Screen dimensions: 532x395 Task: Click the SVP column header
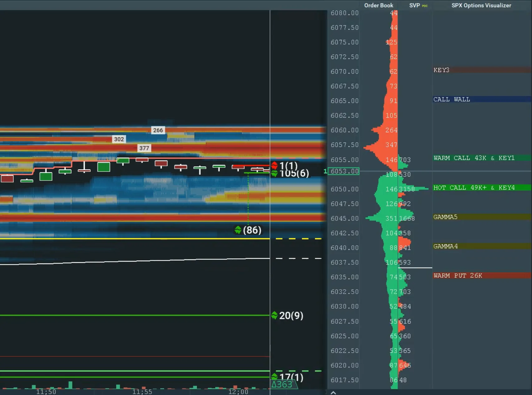pyautogui.click(x=414, y=5)
